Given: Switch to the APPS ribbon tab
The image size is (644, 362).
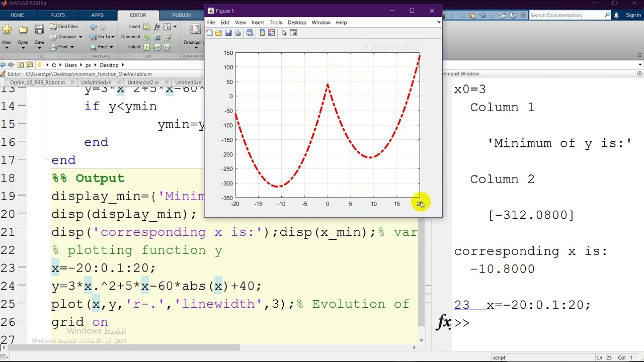Looking at the screenshot, I should tap(97, 15).
